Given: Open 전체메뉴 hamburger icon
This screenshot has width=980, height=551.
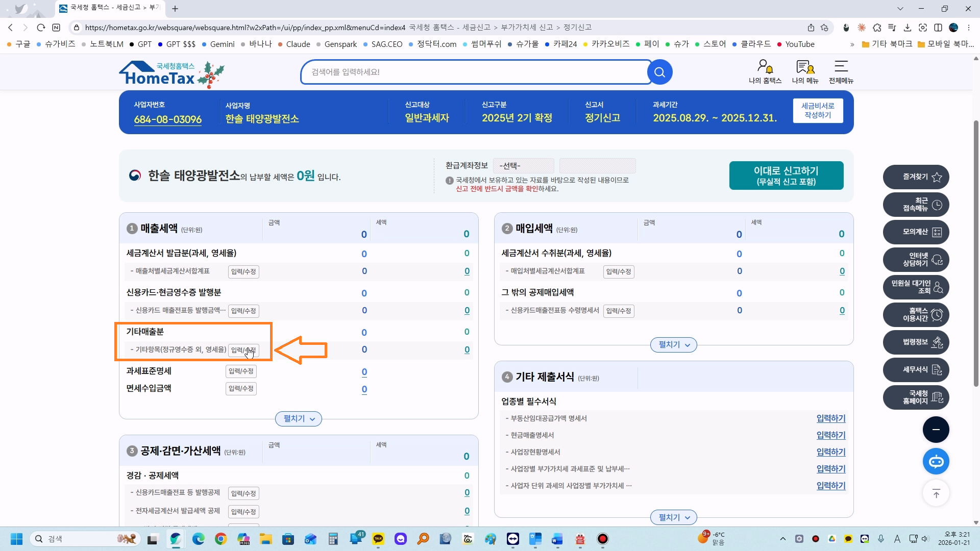Looking at the screenshot, I should [841, 71].
